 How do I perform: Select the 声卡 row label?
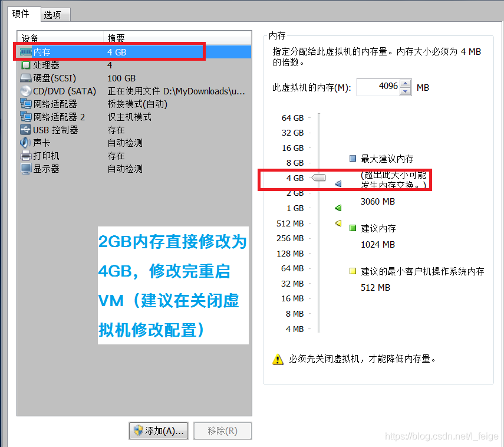(42, 143)
